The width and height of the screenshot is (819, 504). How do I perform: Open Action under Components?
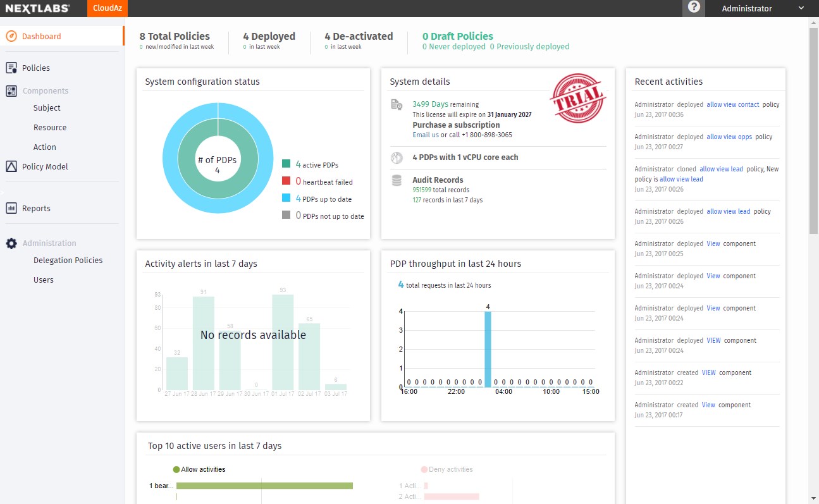tap(45, 147)
